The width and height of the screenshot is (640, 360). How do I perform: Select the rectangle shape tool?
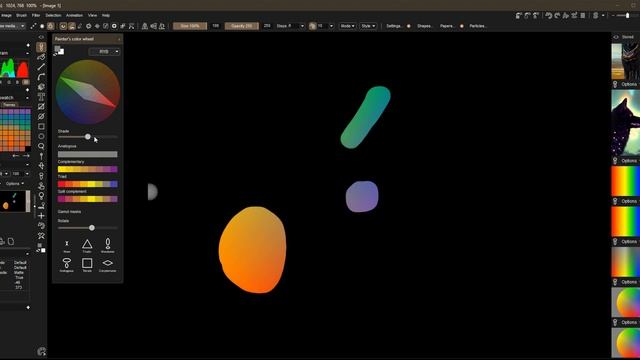tap(41, 127)
